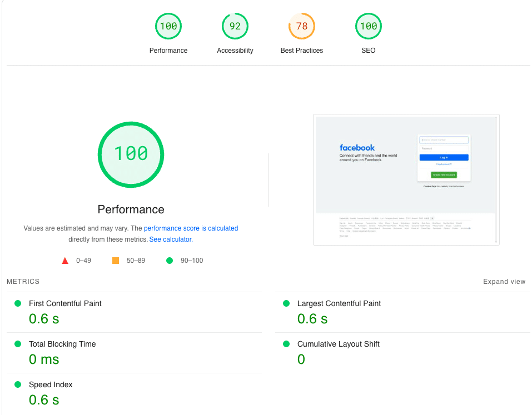Click the green circle 90–100 legend icon
The image size is (532, 415).
click(x=170, y=261)
